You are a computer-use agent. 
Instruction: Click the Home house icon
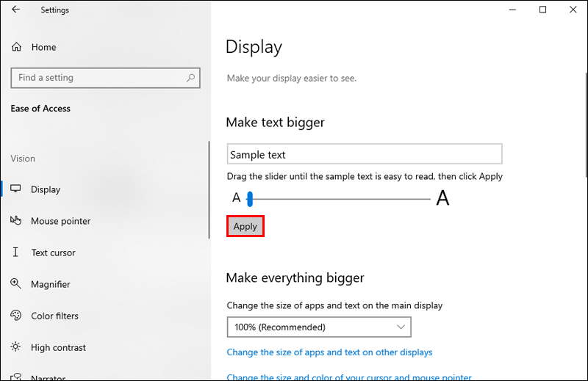[x=16, y=47]
